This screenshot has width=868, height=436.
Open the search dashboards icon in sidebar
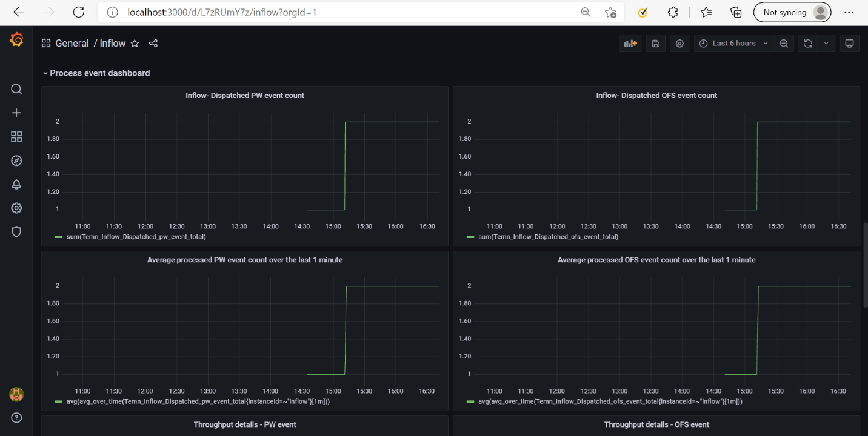pyautogui.click(x=16, y=90)
